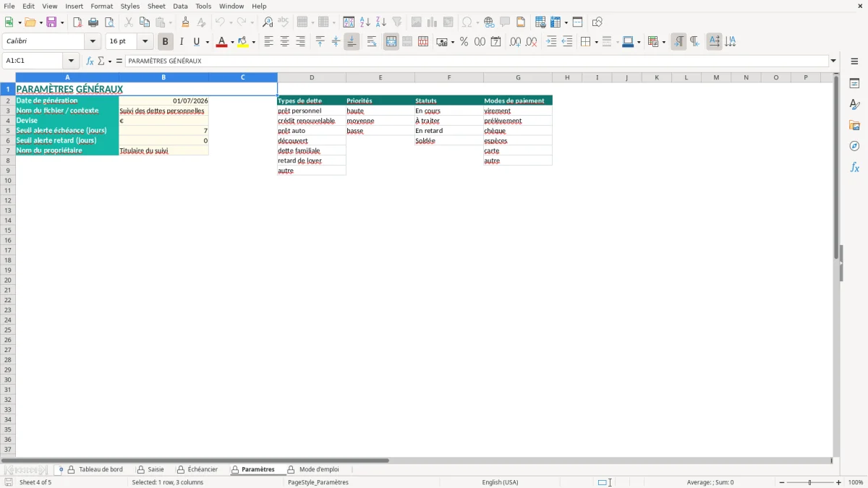
Task: Toggle Right-To-Left text direction
Action: pyautogui.click(x=694, y=42)
